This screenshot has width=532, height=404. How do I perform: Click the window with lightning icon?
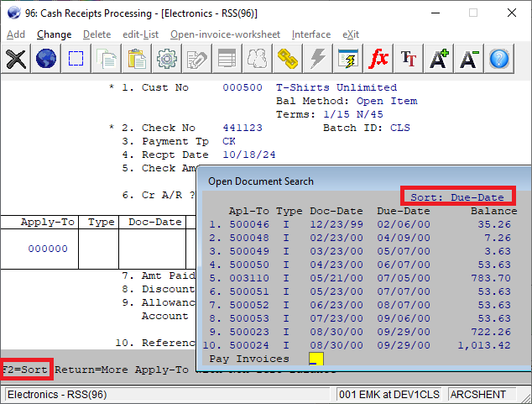[348, 59]
